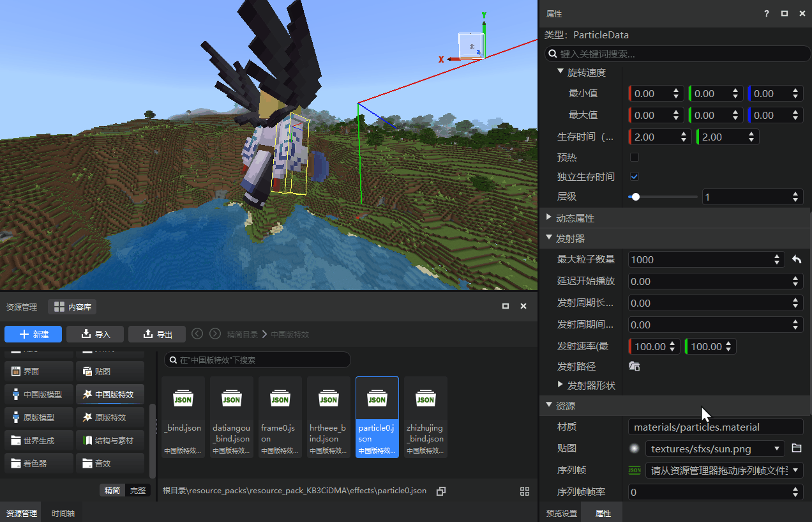Open the 贴图 texture dropdown
This screenshot has height=522, width=812.
tap(715, 449)
